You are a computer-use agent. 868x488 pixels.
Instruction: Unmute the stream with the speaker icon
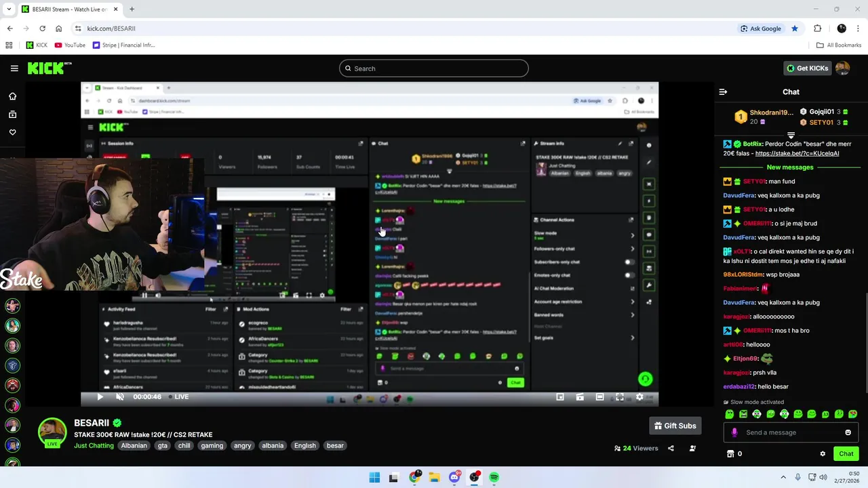[120, 396]
